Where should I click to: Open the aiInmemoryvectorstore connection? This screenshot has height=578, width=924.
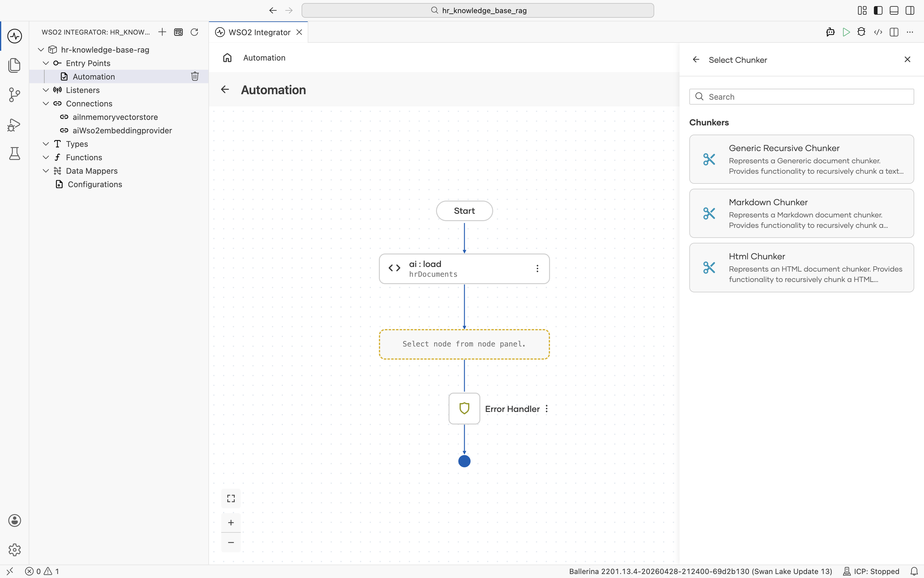click(x=119, y=117)
